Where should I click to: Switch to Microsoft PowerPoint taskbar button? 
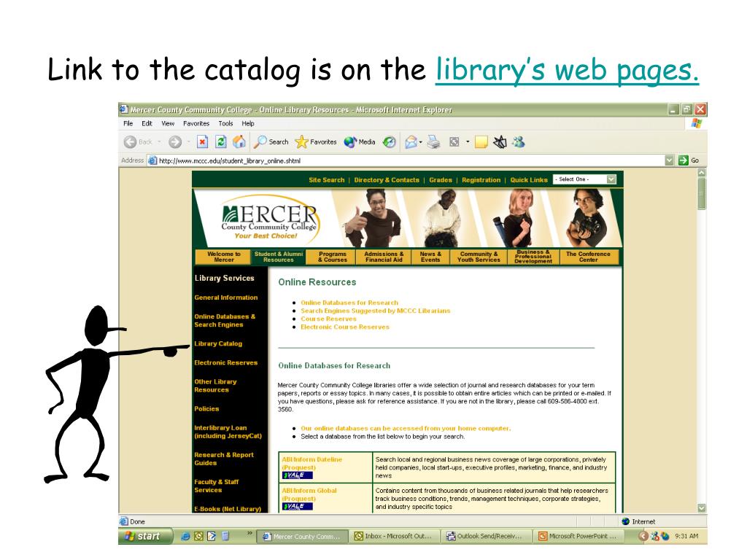(578, 536)
